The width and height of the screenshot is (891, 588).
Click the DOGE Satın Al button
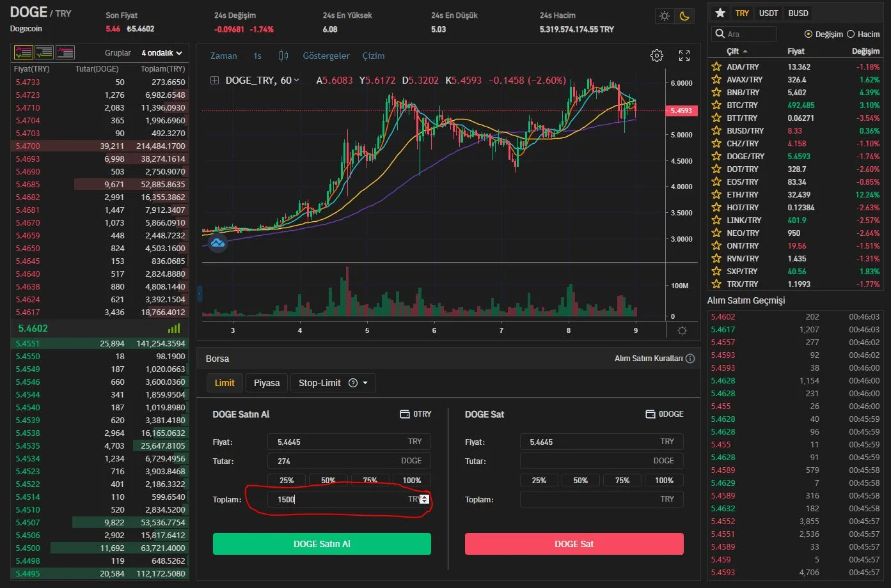tap(322, 544)
